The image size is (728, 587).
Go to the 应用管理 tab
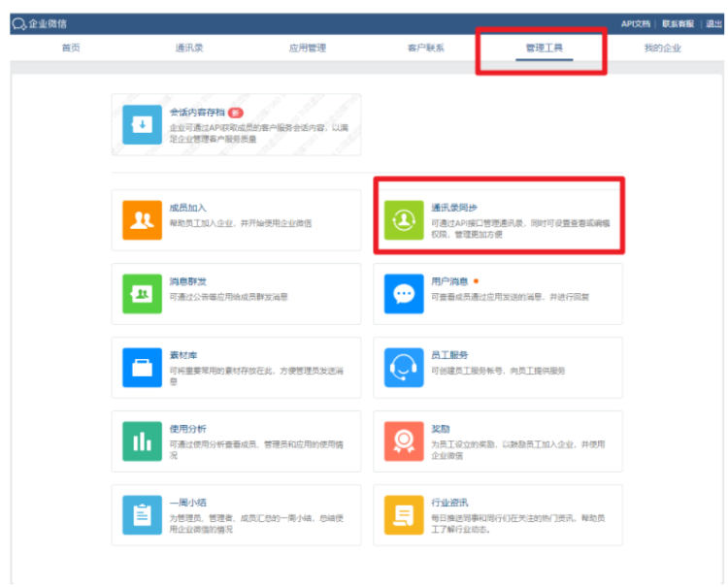[x=308, y=48]
